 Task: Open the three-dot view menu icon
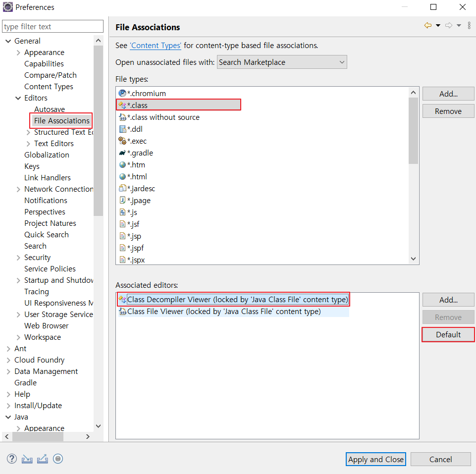[469, 25]
